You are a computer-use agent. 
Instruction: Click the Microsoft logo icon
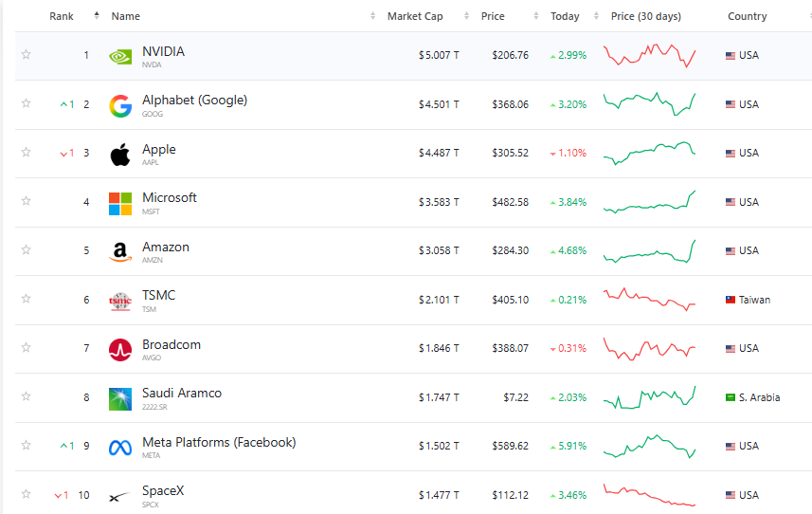tap(120, 204)
